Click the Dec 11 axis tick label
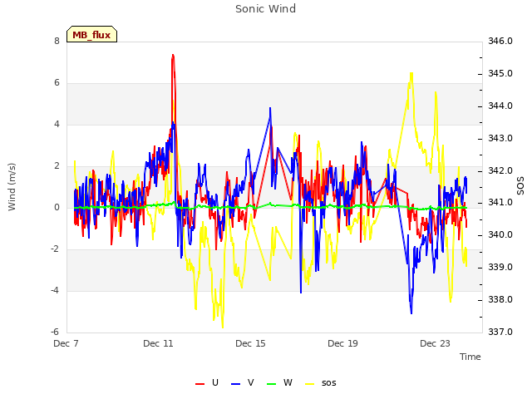 [x=158, y=343]
